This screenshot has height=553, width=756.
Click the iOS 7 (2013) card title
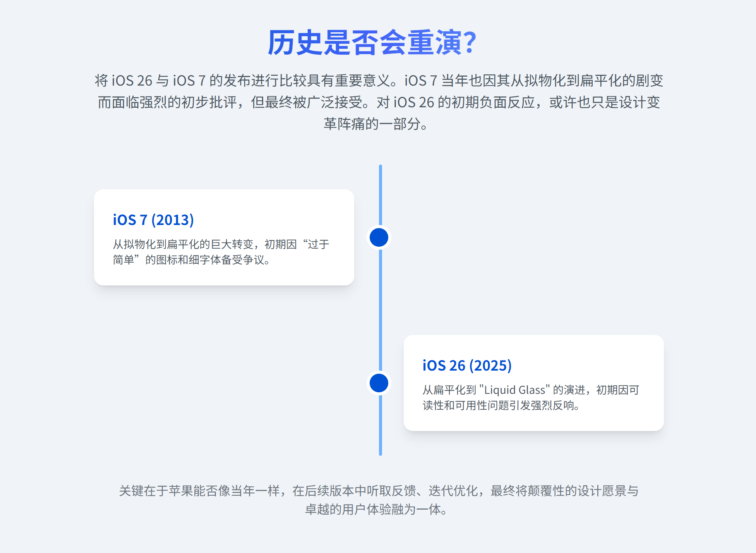click(153, 220)
